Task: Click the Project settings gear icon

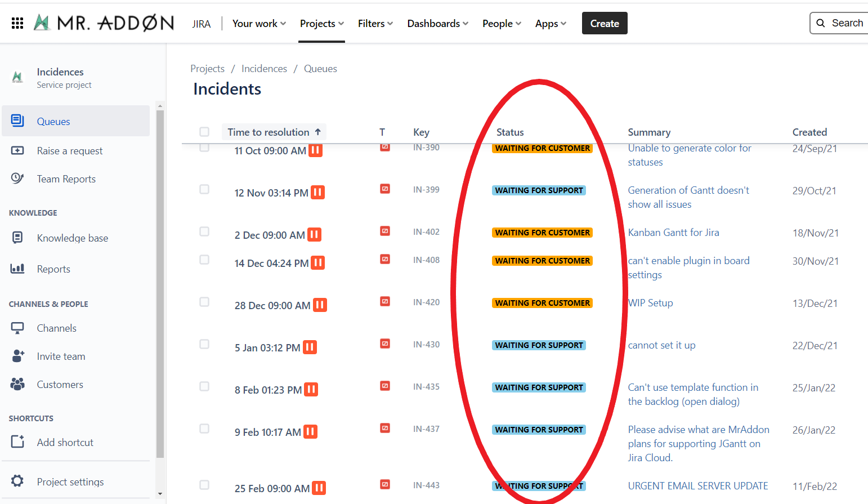Action: 17,481
